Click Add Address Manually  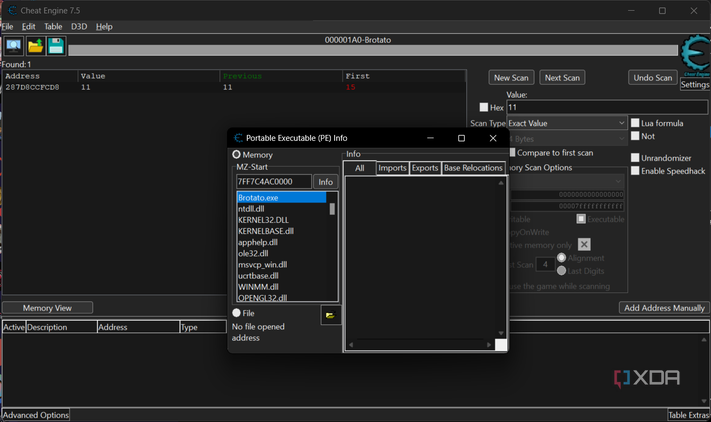(664, 308)
